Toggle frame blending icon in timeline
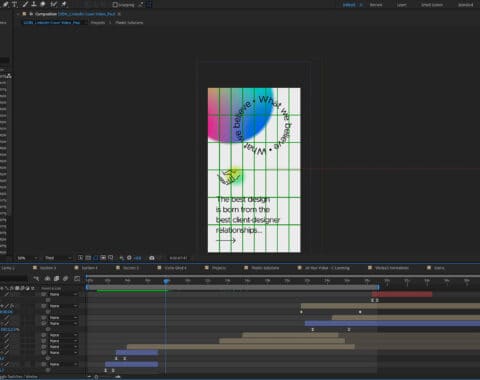 click(56, 278)
